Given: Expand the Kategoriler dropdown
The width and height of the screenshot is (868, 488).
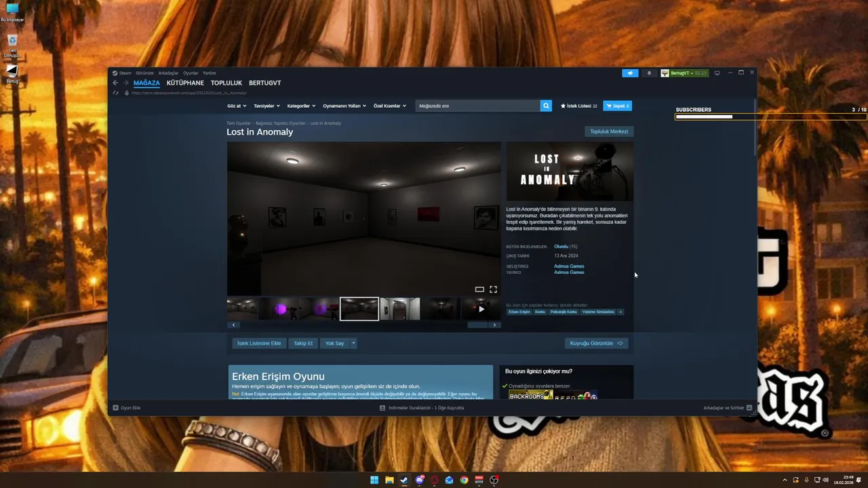Looking at the screenshot, I should 301,106.
